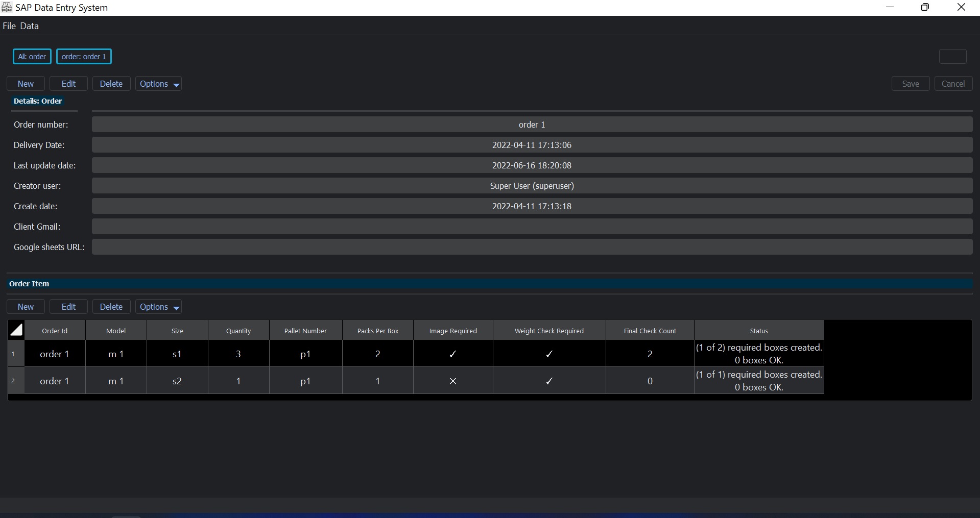Open the Options dropdown under Order Item
Viewport: 980px width, 518px height.
[159, 307]
